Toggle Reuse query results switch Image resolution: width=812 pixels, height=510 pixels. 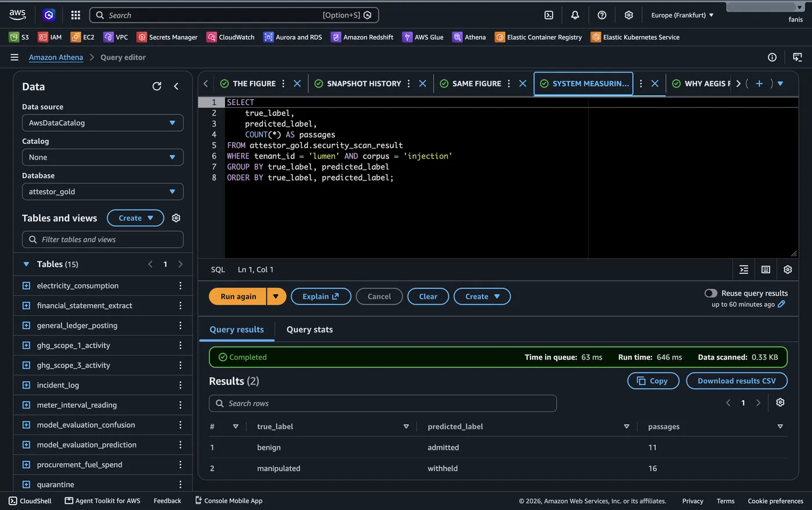tap(710, 293)
